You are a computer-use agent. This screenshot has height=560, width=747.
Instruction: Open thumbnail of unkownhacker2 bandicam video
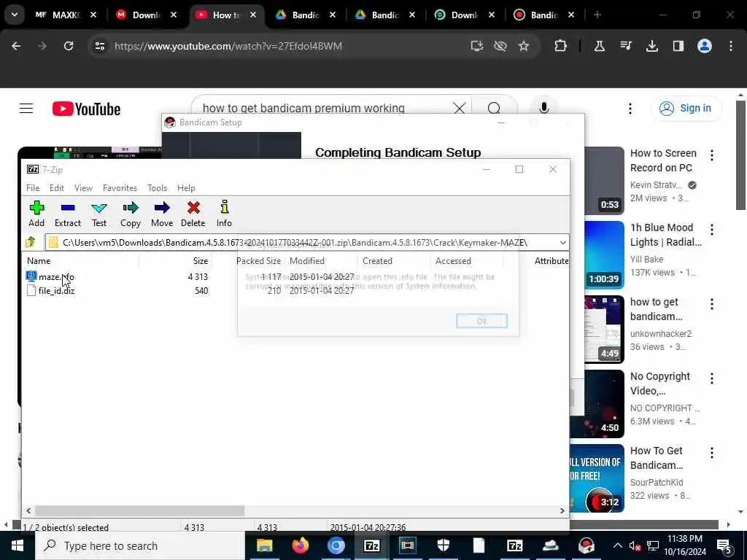click(x=604, y=329)
